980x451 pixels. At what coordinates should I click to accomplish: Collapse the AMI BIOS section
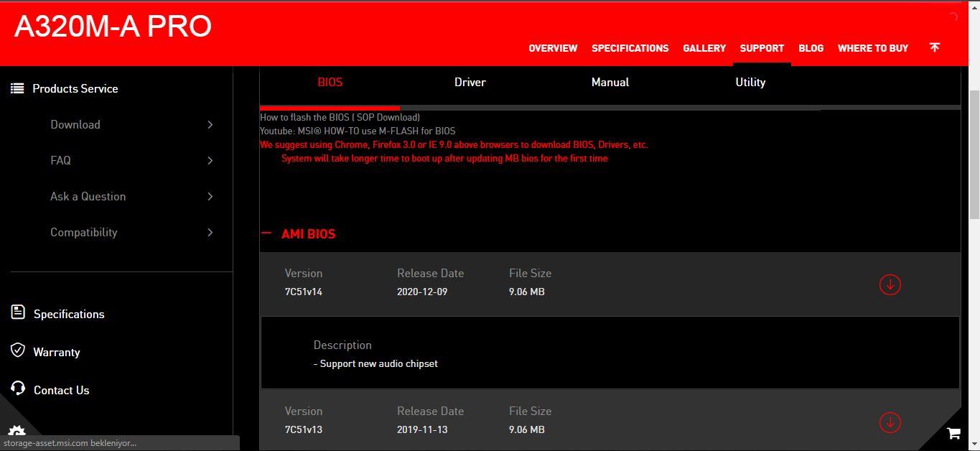[x=267, y=233]
